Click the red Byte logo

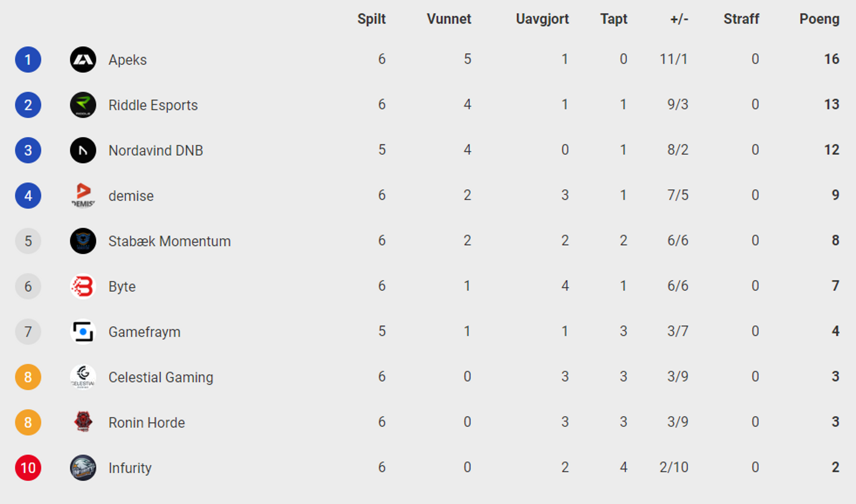coord(83,286)
